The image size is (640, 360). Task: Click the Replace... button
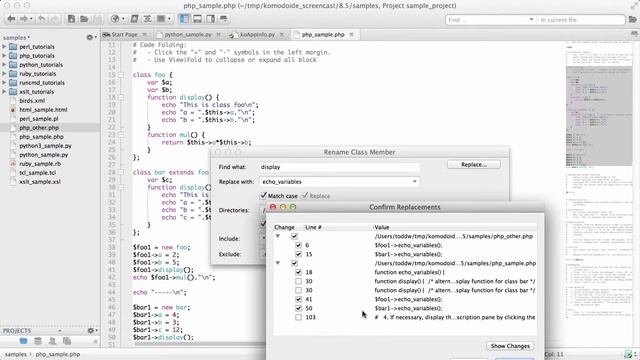tap(473, 164)
